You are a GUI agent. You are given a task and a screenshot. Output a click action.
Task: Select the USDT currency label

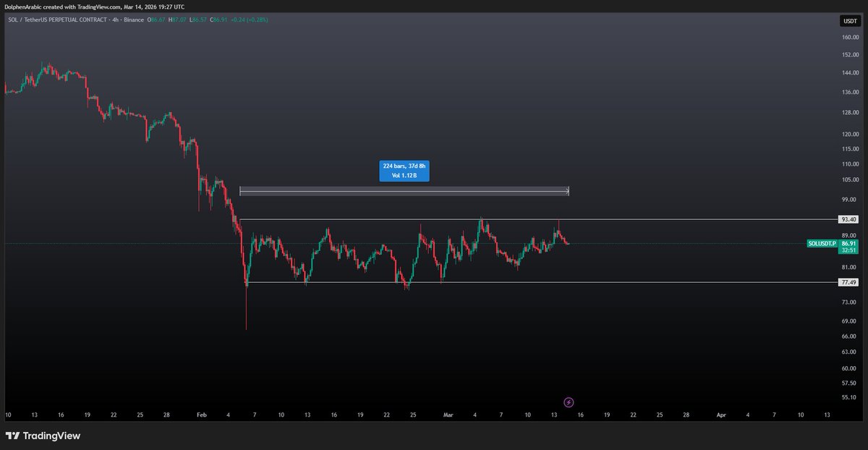click(x=849, y=21)
